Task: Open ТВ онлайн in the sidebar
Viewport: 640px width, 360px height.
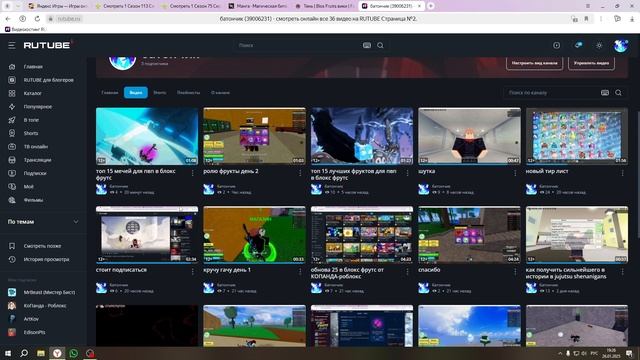Action: tap(36, 147)
